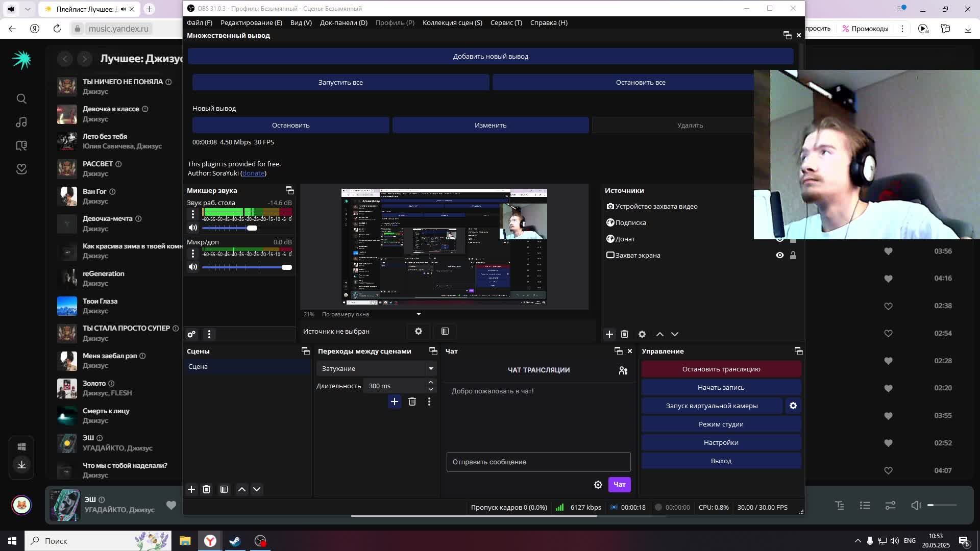Open virtual camera settings gear

tap(793, 406)
